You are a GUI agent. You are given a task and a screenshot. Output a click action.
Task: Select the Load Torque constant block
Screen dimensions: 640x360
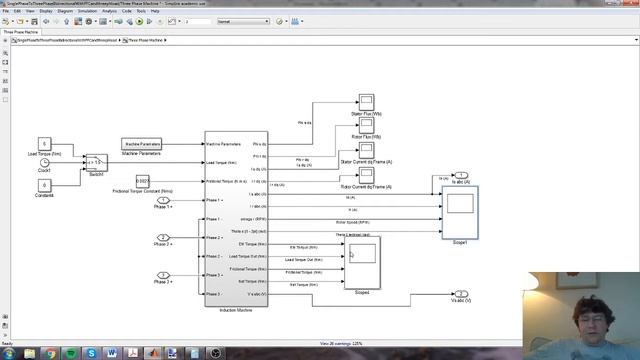click(44, 144)
